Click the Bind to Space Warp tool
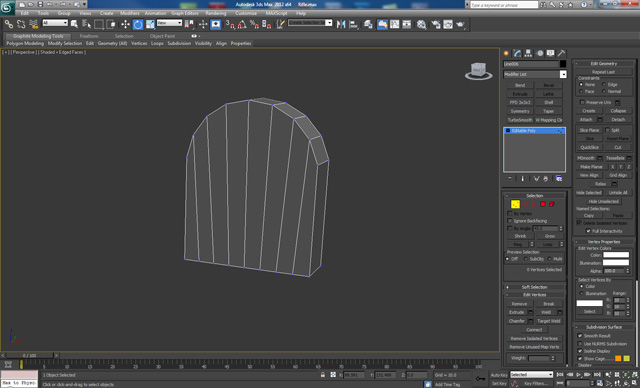 tap(33, 24)
